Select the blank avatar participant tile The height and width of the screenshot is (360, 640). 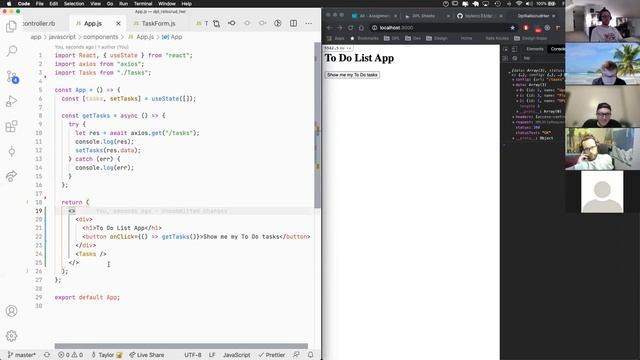tap(602, 192)
